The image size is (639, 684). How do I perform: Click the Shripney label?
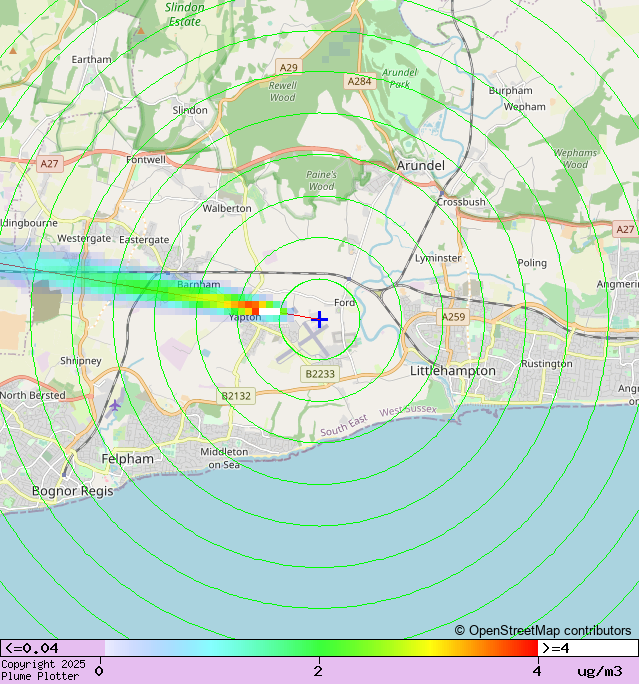pos(81,361)
